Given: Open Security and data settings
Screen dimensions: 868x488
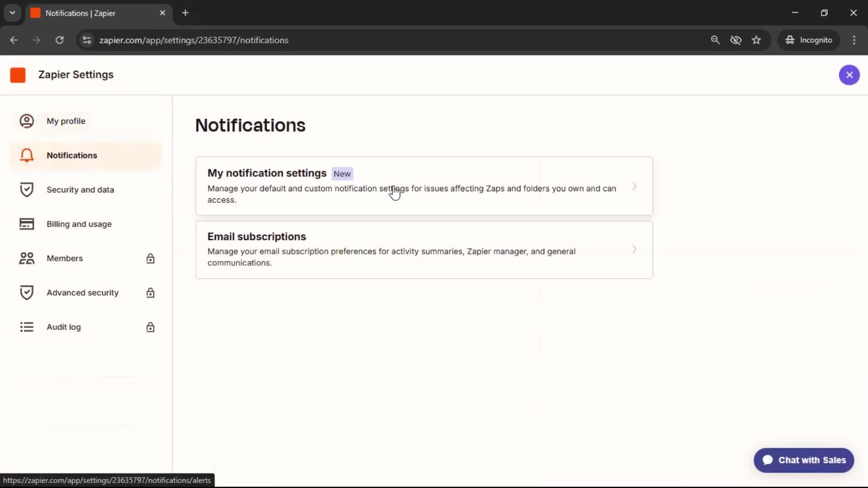Looking at the screenshot, I should click(86, 190).
